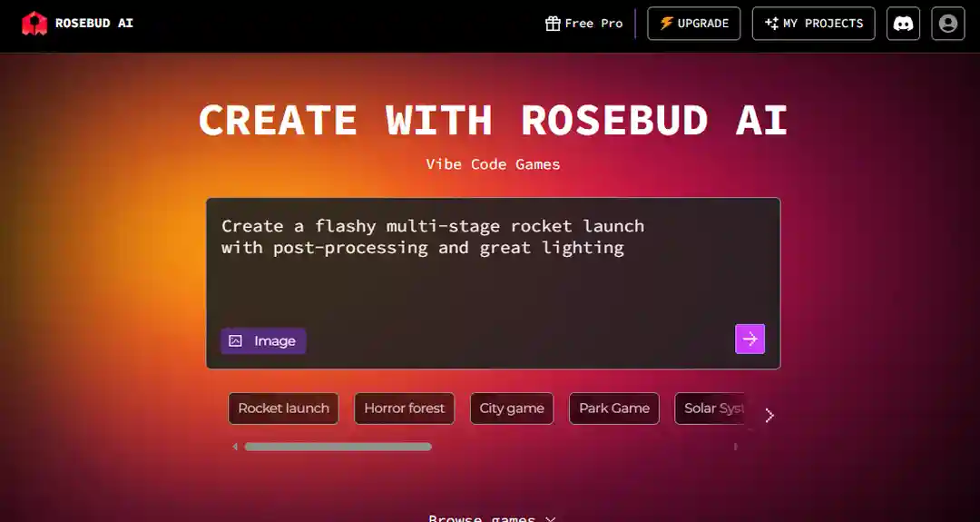Open MY PROJECTS
The width and height of the screenshot is (980, 522).
pyautogui.click(x=813, y=24)
